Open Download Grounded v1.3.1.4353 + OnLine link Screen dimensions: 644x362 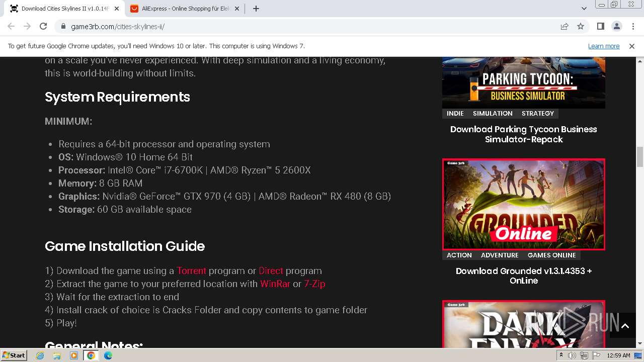click(x=524, y=276)
